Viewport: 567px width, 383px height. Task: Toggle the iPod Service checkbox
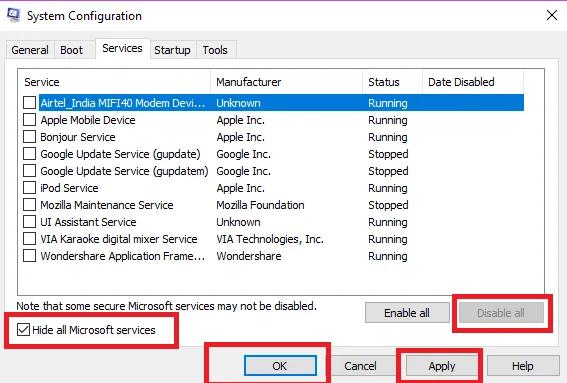(29, 188)
